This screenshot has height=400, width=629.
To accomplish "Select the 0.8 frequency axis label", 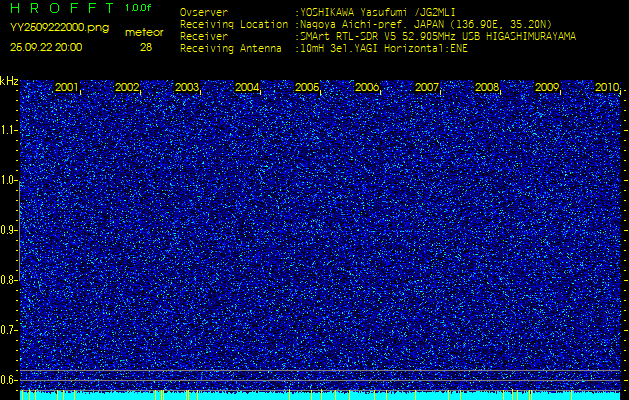I will coord(8,280).
